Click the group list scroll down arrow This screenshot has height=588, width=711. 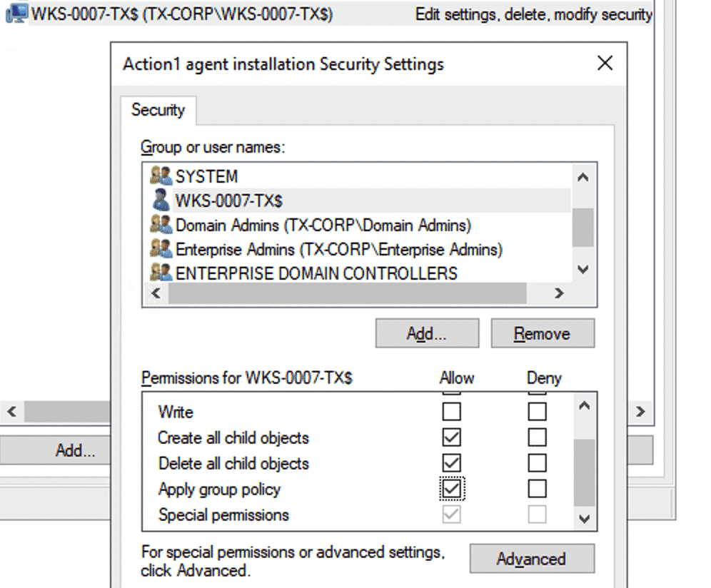[x=583, y=269]
